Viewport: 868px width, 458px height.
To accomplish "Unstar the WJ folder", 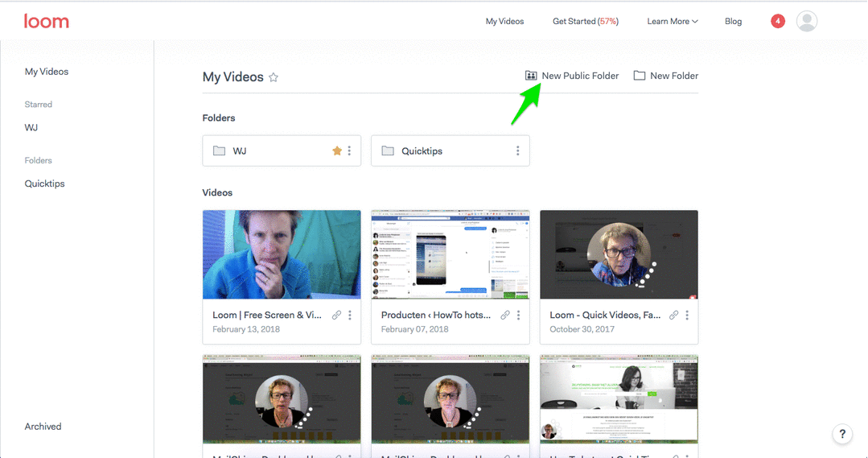I will [x=336, y=151].
